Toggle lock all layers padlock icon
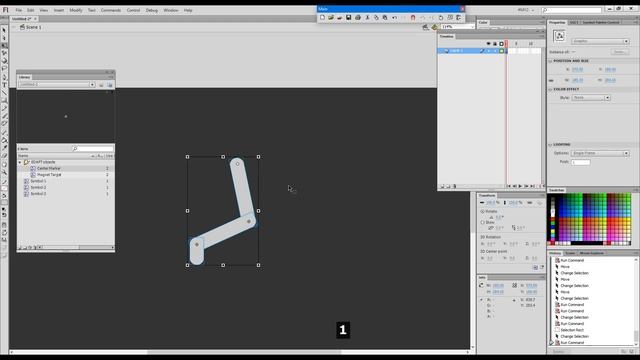The width and height of the screenshot is (640, 360). [495, 44]
